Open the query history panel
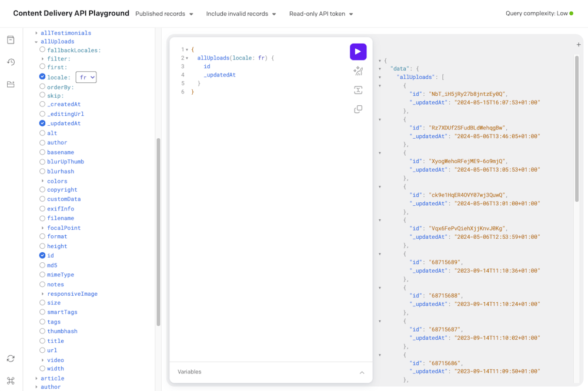The image size is (588, 391). 11,62
